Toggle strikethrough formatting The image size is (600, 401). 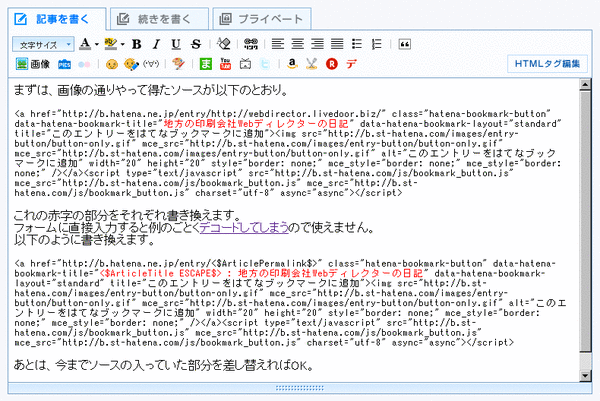196,44
